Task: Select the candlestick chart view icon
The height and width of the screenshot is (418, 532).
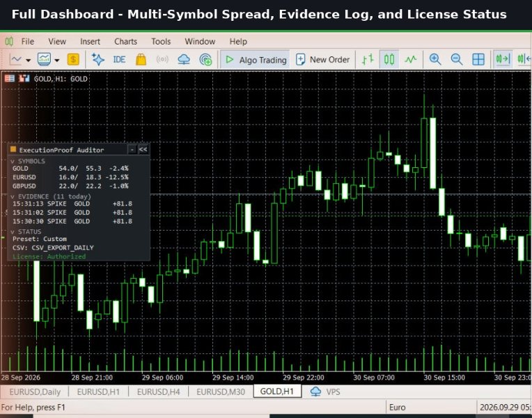Action: click(389, 59)
